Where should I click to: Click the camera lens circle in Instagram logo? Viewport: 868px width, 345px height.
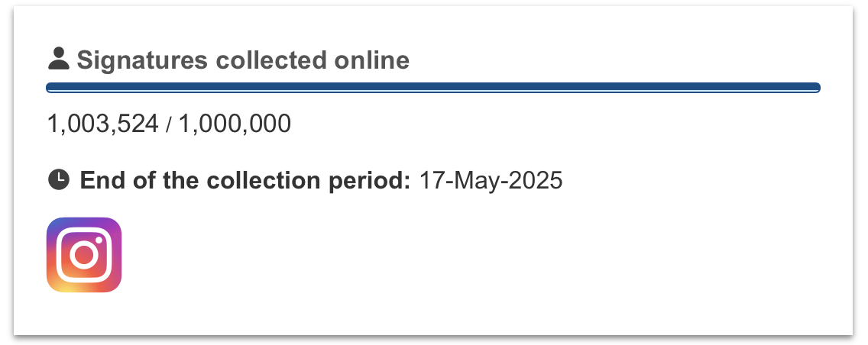(84, 255)
